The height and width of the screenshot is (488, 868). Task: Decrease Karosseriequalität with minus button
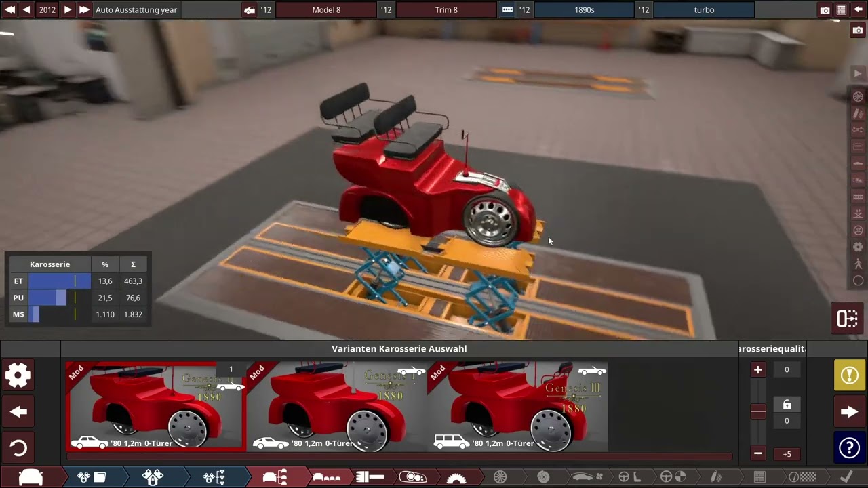tap(758, 453)
